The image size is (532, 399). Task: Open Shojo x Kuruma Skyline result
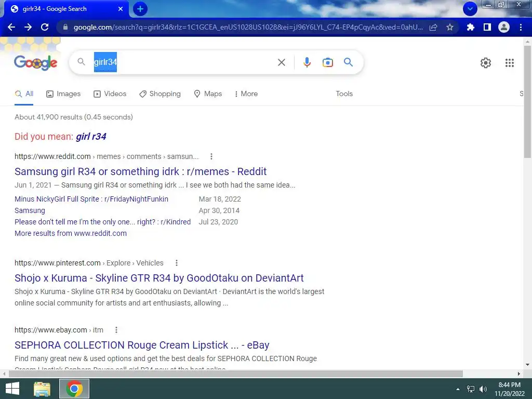159,278
